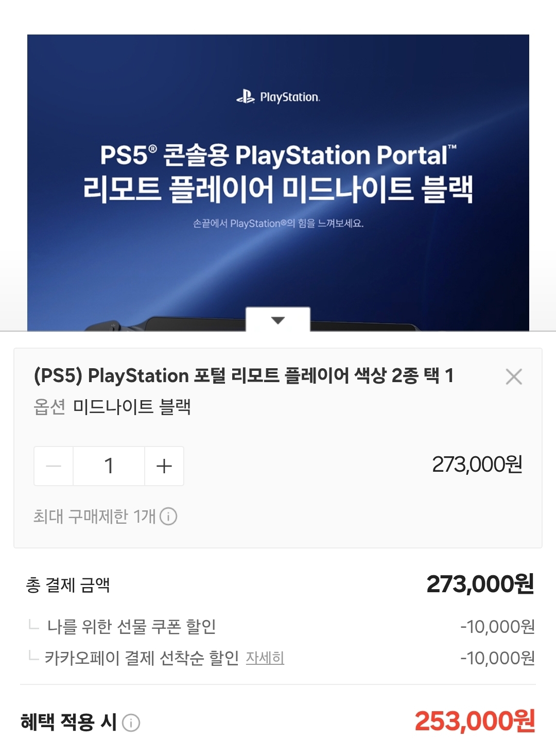Click the banner subtitle 손끝에서 PlayStation의 힘을 느껴보세요
The height and width of the screenshot is (756, 556).
(x=278, y=224)
